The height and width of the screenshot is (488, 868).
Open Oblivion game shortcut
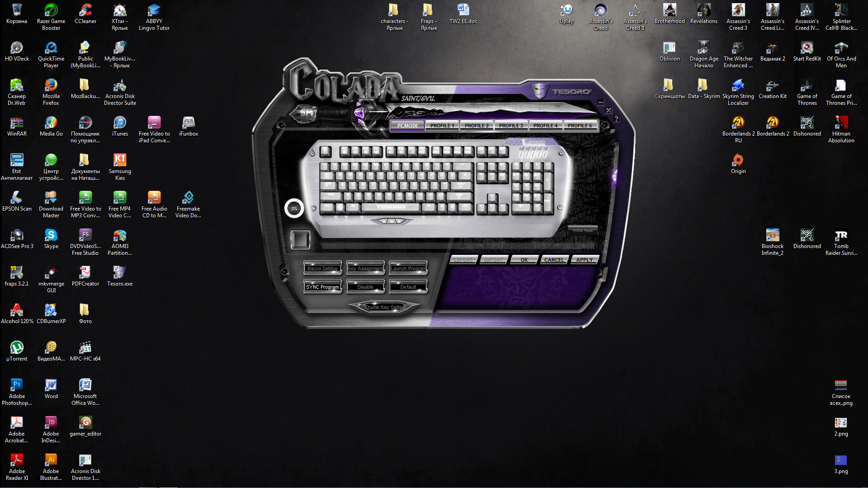click(x=670, y=52)
